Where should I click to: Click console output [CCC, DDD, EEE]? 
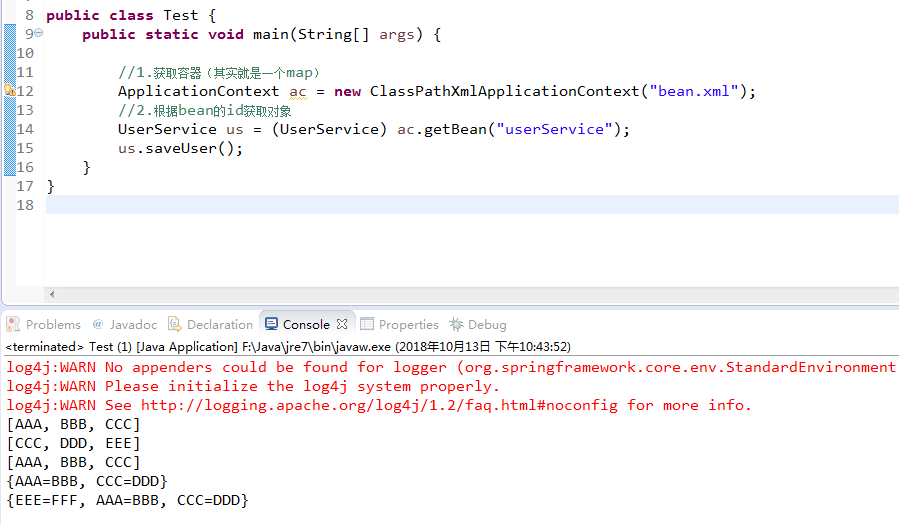click(x=73, y=444)
